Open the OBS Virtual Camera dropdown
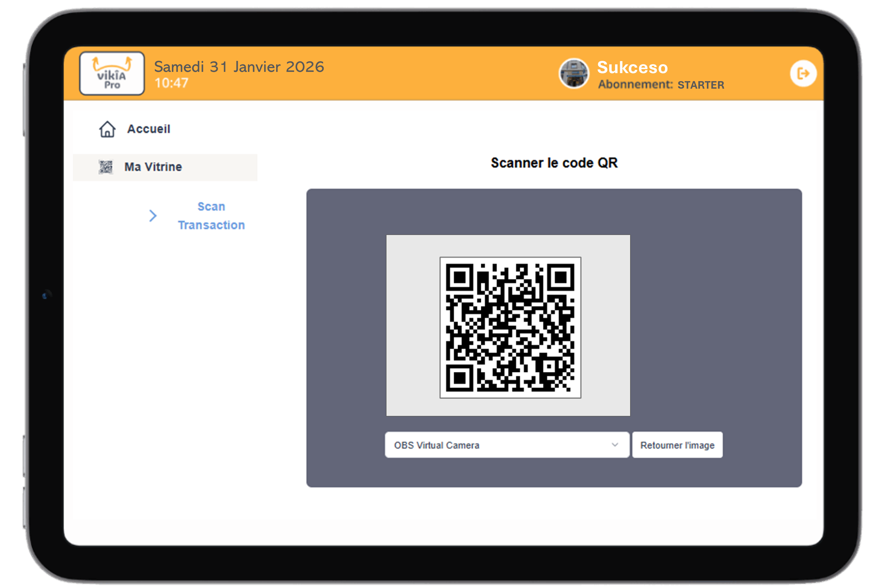Viewport: 882px width, 588px height. [507, 445]
